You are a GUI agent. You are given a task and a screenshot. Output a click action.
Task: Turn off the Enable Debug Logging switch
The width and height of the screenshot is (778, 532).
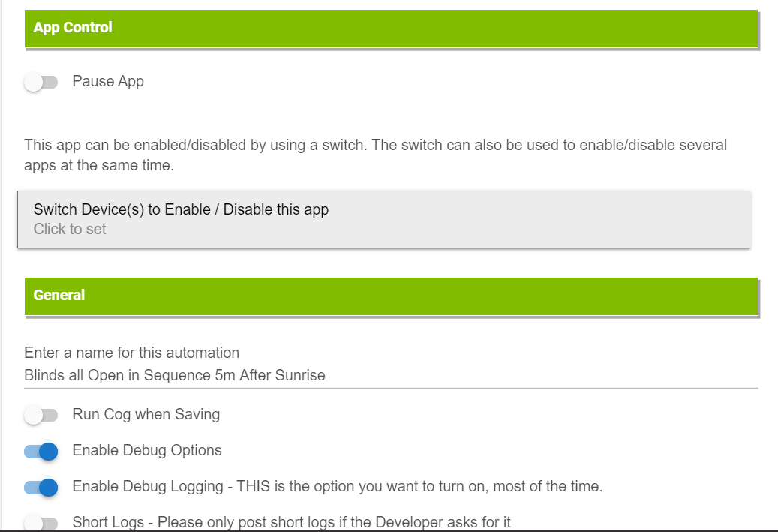pyautogui.click(x=41, y=487)
